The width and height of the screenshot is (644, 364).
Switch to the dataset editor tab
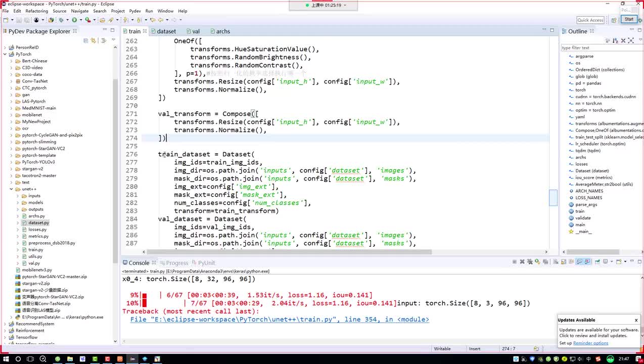click(x=166, y=31)
